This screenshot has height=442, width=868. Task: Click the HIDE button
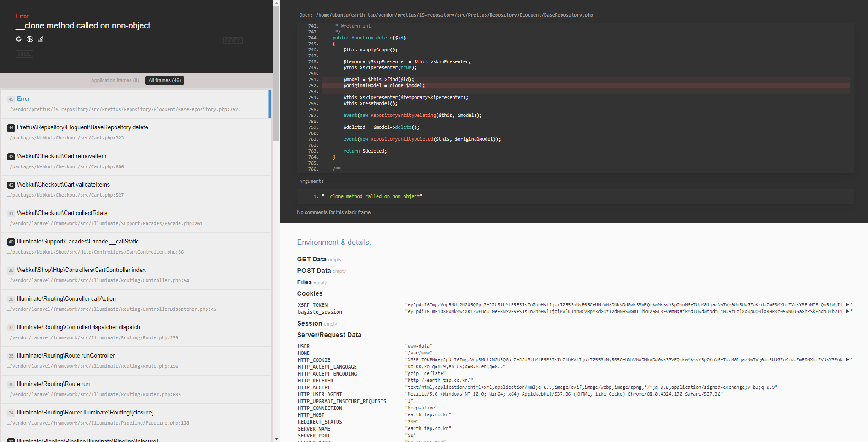pyautogui.click(x=25, y=54)
